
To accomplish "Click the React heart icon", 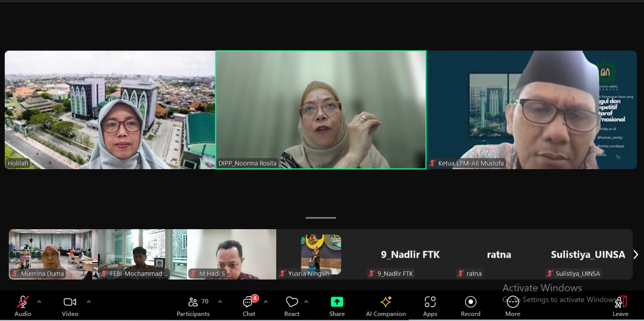I will tap(292, 302).
